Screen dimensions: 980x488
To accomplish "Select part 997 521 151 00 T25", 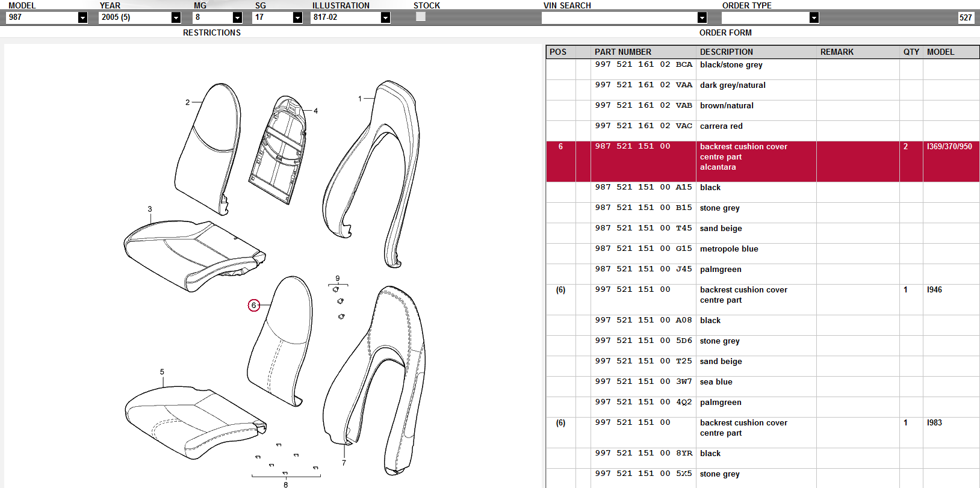I will [x=644, y=361].
